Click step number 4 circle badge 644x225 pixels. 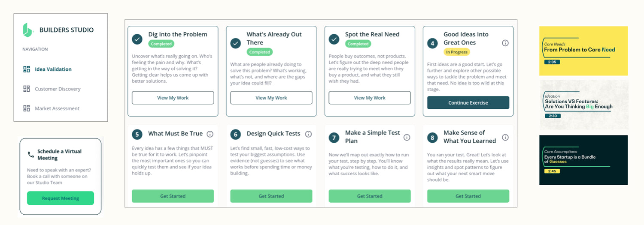click(432, 43)
